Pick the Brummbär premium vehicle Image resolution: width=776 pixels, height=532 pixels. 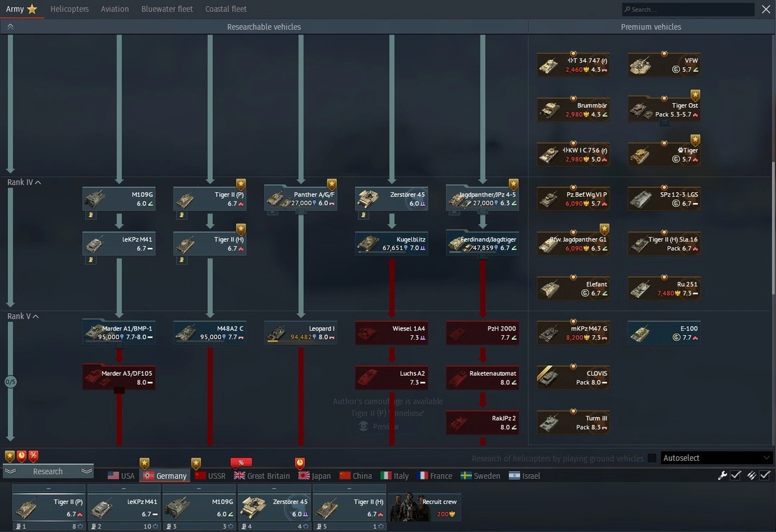573,110
